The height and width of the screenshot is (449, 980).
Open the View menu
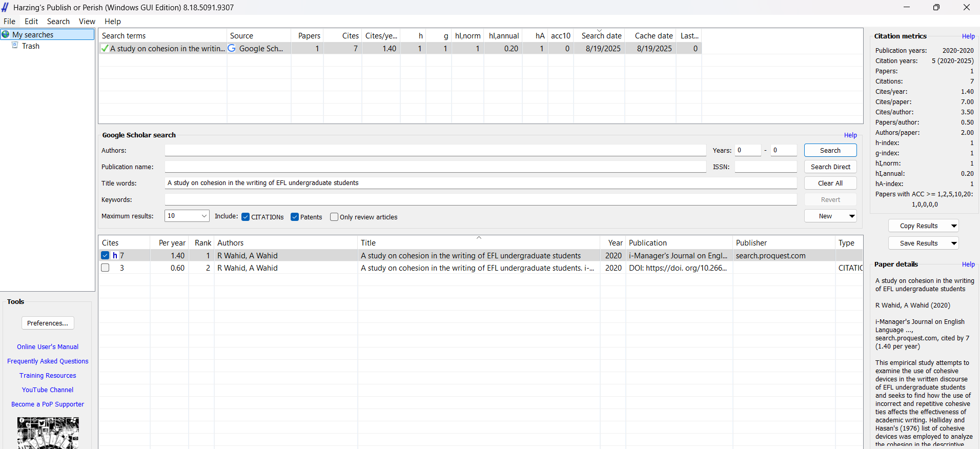(87, 21)
